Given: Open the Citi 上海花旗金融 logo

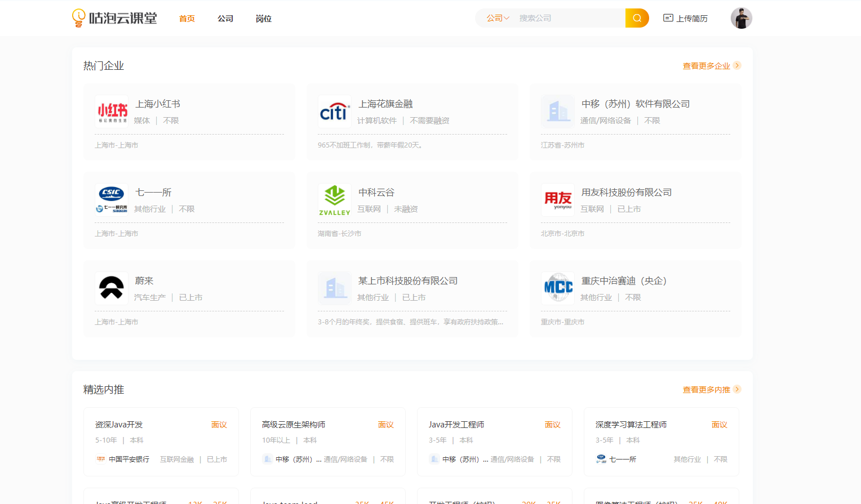Looking at the screenshot, I should tap(335, 111).
